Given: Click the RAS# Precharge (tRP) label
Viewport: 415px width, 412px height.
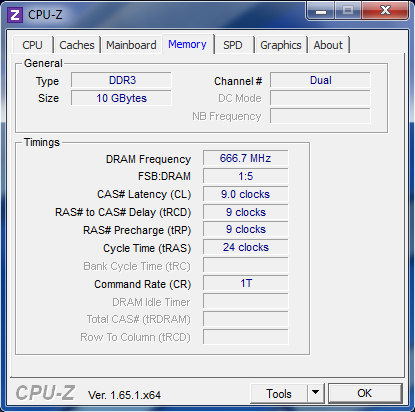Looking at the screenshot, I should coord(137,230).
